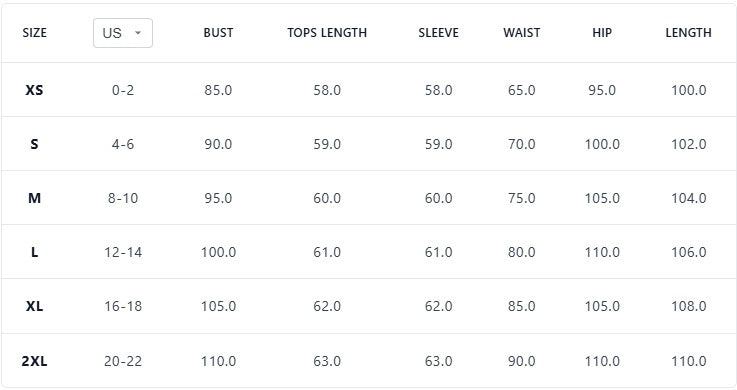Open the US size unit dropdown
Screen dimensions: 737x390
(x=123, y=33)
